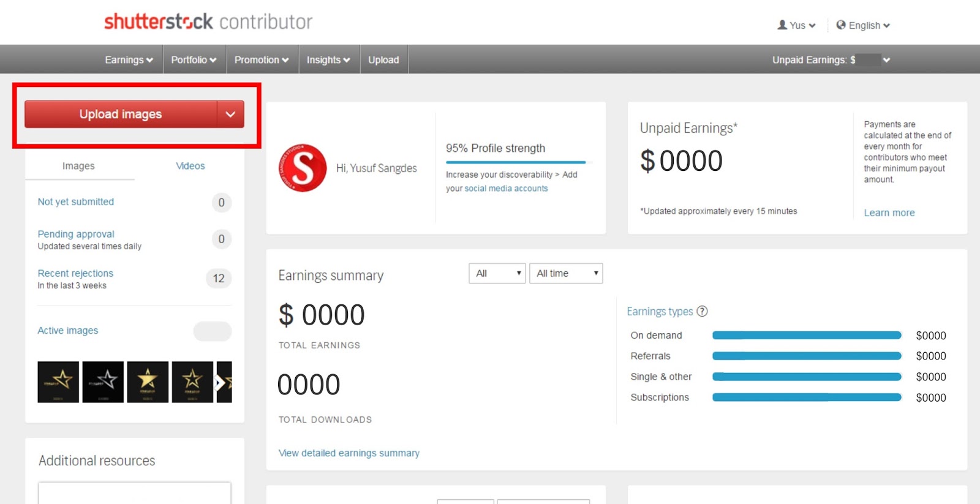
Task: Click the TOTAL DOWNLOADS label
Action: pyautogui.click(x=325, y=419)
